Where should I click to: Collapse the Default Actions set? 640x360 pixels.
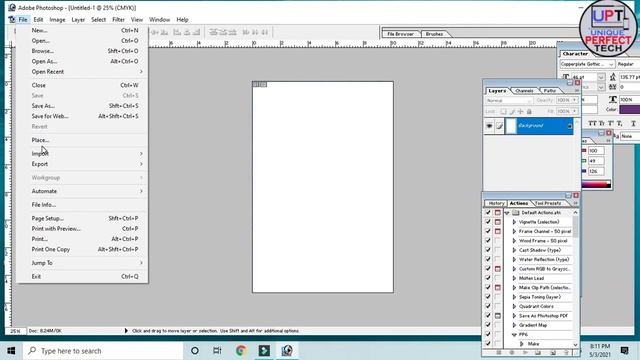(x=507, y=213)
